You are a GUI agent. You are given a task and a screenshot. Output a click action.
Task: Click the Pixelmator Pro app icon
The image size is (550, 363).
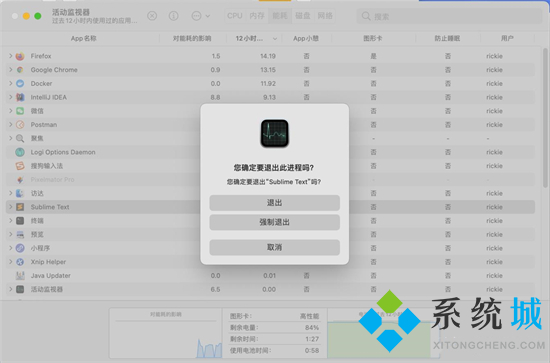click(x=20, y=179)
